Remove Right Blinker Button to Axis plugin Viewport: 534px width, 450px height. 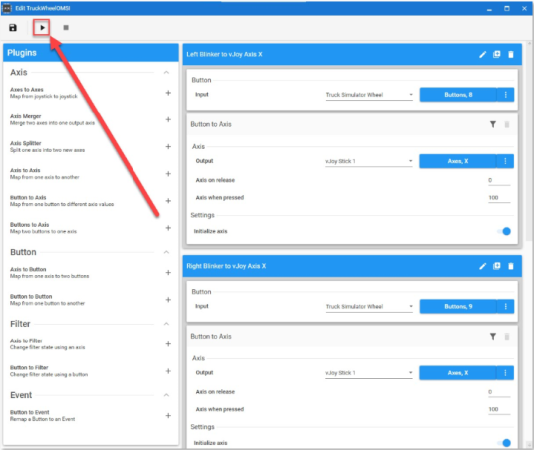(x=507, y=337)
